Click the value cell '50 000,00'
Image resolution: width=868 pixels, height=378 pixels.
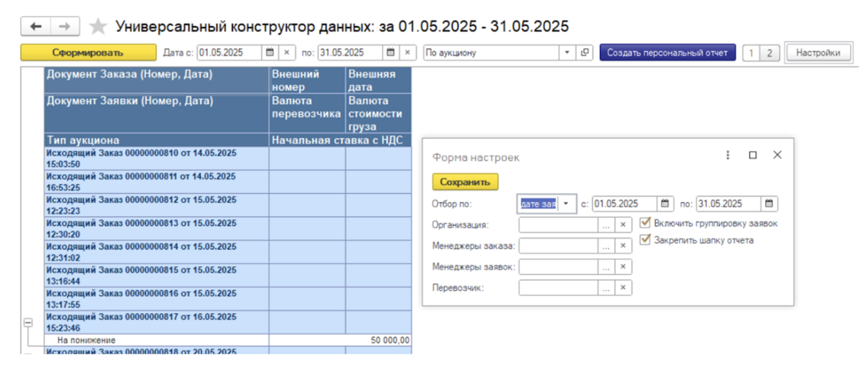[x=340, y=340]
